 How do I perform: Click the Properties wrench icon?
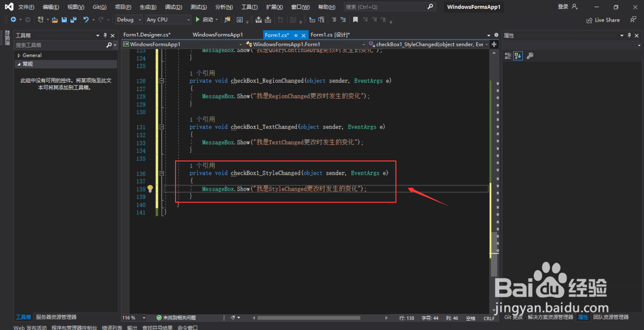click(x=530, y=56)
